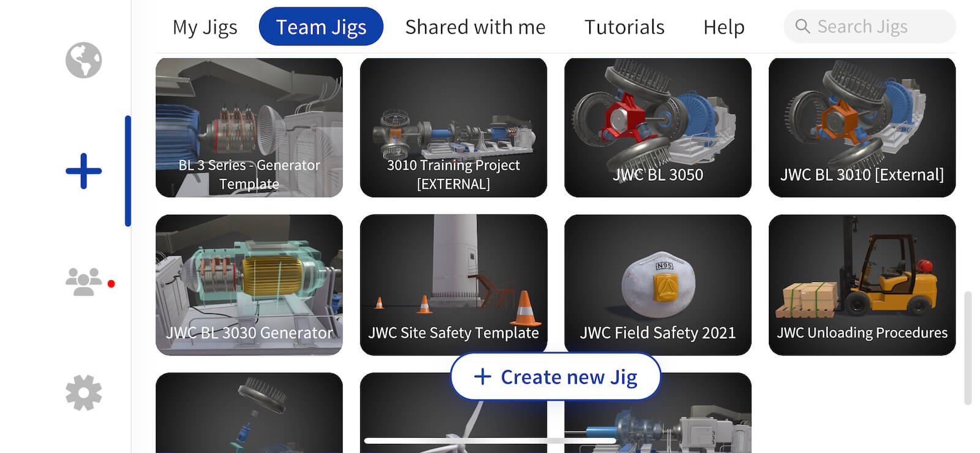Switch to the My Jigs tab
The width and height of the screenshot is (980, 453).
click(205, 26)
